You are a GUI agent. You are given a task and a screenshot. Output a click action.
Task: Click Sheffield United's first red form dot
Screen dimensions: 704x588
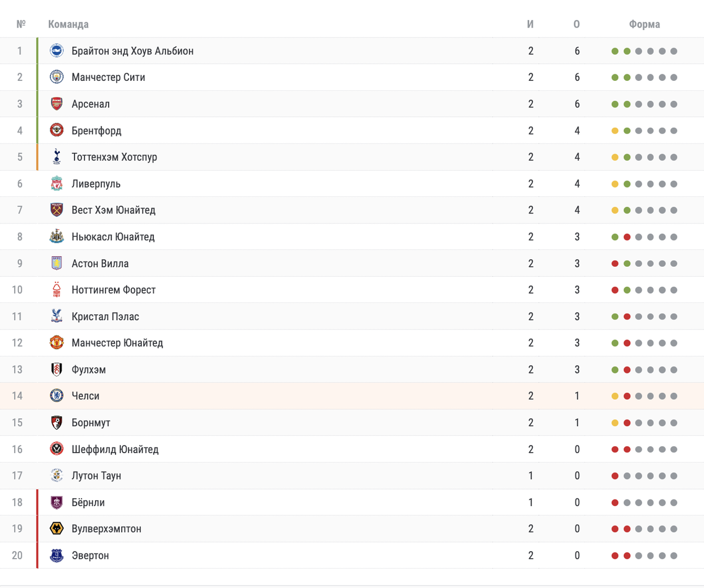(x=615, y=450)
